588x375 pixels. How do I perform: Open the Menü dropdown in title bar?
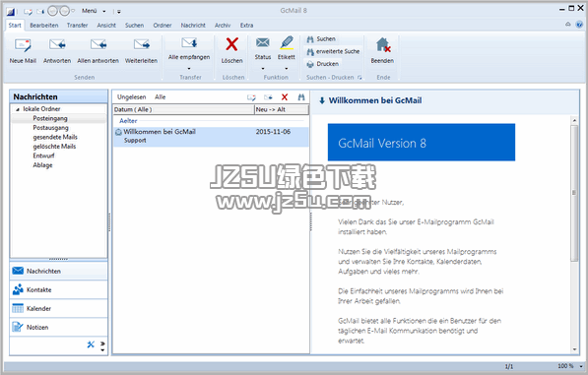94,11
